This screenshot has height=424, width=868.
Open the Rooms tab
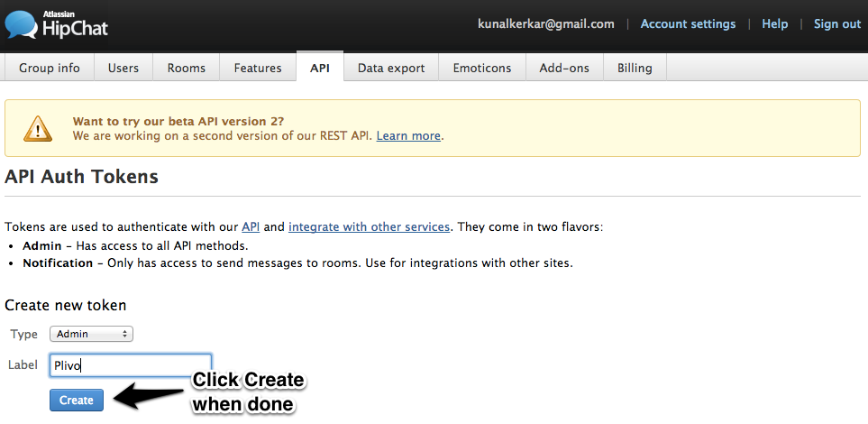(187, 69)
